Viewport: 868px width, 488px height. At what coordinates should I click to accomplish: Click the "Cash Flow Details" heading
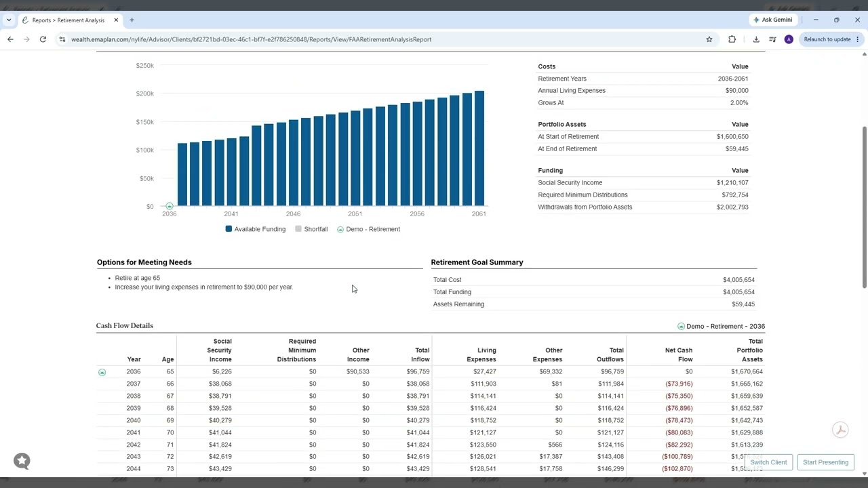pos(125,326)
